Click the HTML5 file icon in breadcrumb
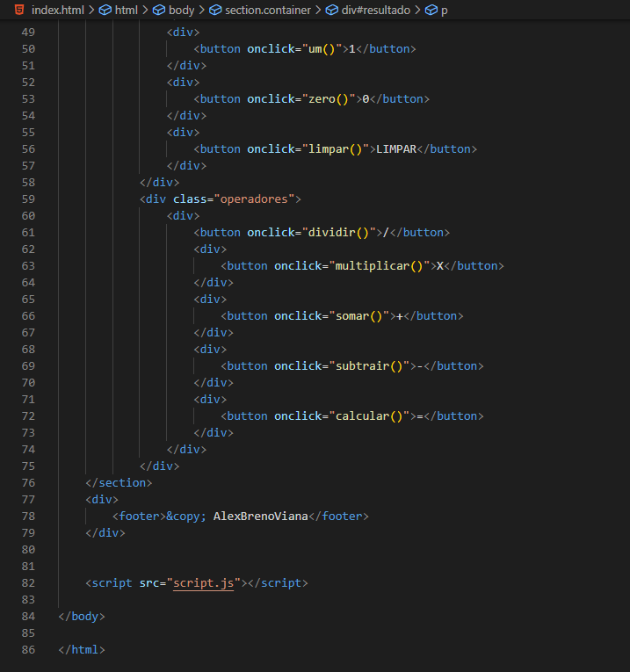Screen dimensions: 630x672 [x=19, y=10]
